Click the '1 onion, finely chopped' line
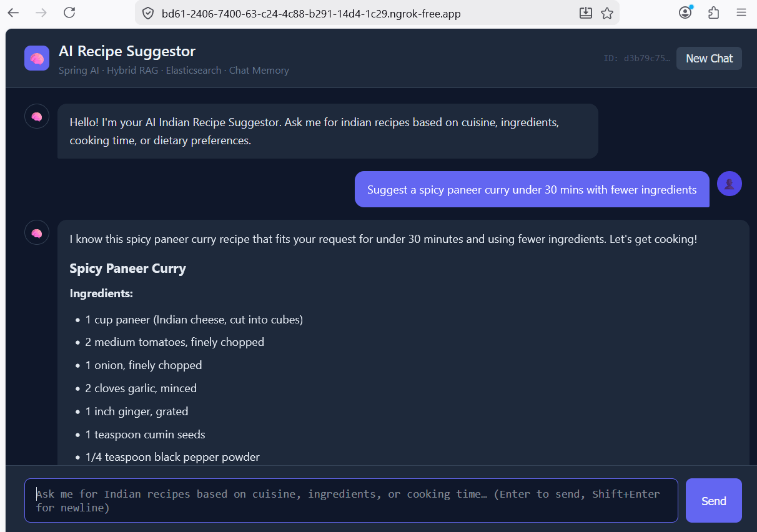 pos(144,365)
